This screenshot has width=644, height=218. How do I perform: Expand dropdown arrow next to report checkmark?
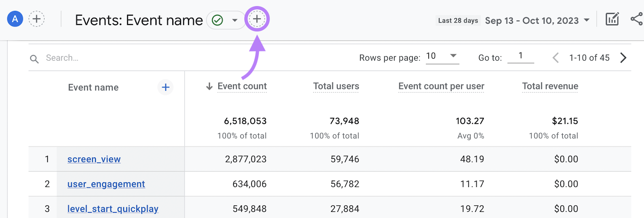click(235, 20)
